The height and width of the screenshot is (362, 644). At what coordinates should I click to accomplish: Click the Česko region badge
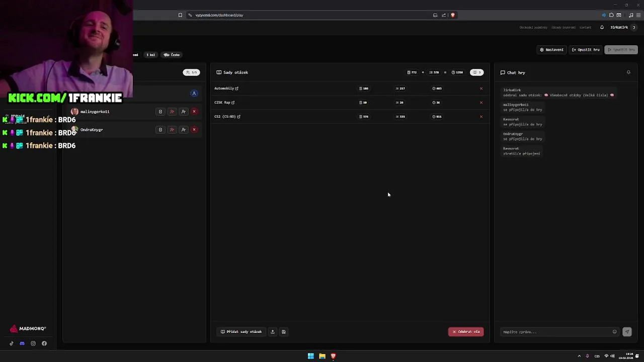172,55
